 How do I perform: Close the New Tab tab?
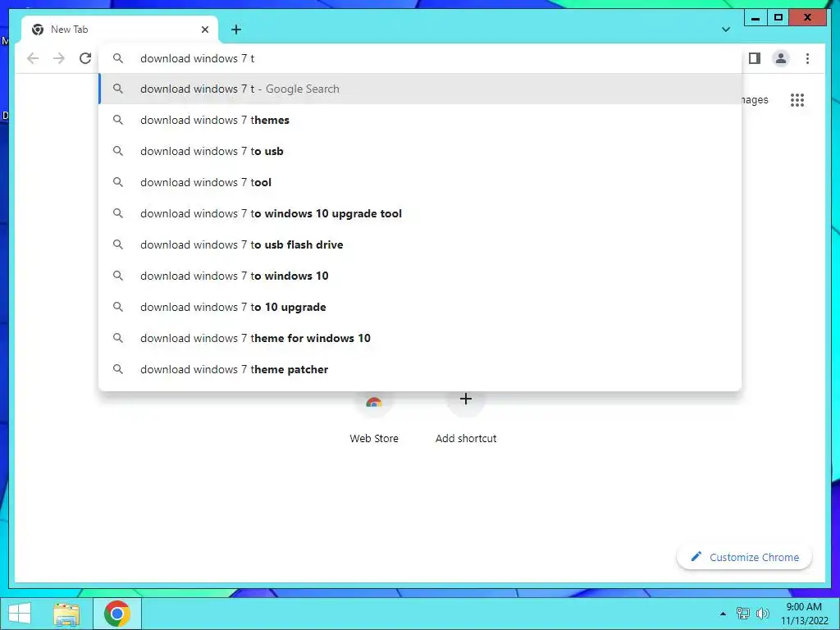point(204,30)
